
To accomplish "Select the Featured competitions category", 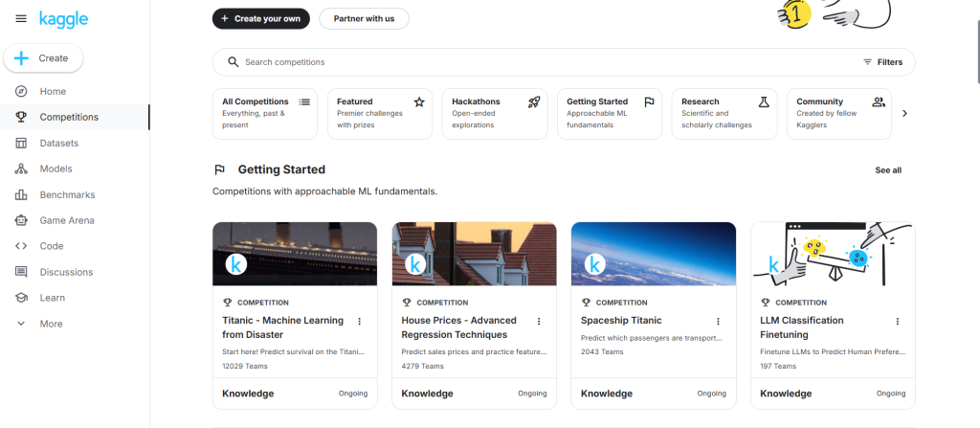I will point(379,113).
